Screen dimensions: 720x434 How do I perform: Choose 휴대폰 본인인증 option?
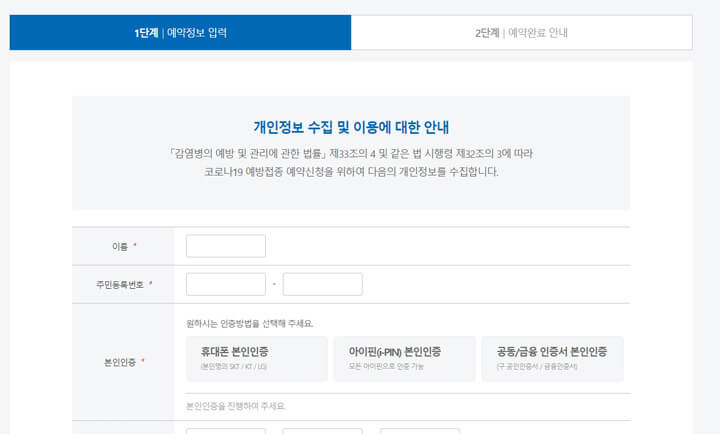coord(257,359)
